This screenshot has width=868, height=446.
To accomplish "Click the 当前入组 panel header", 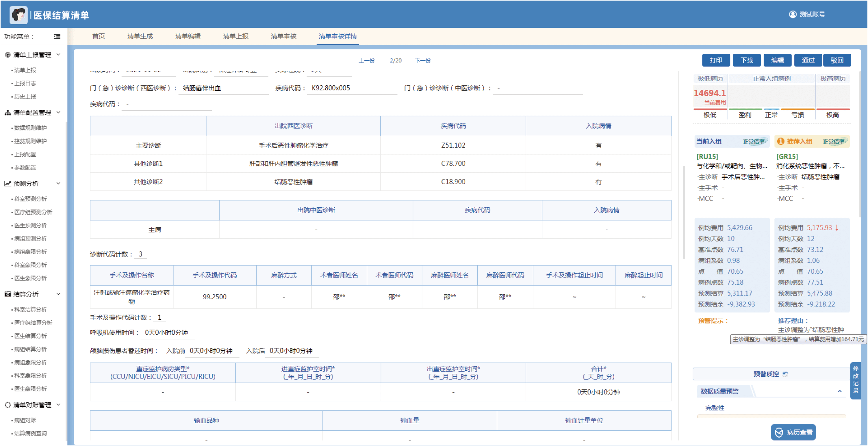I will [x=732, y=142].
